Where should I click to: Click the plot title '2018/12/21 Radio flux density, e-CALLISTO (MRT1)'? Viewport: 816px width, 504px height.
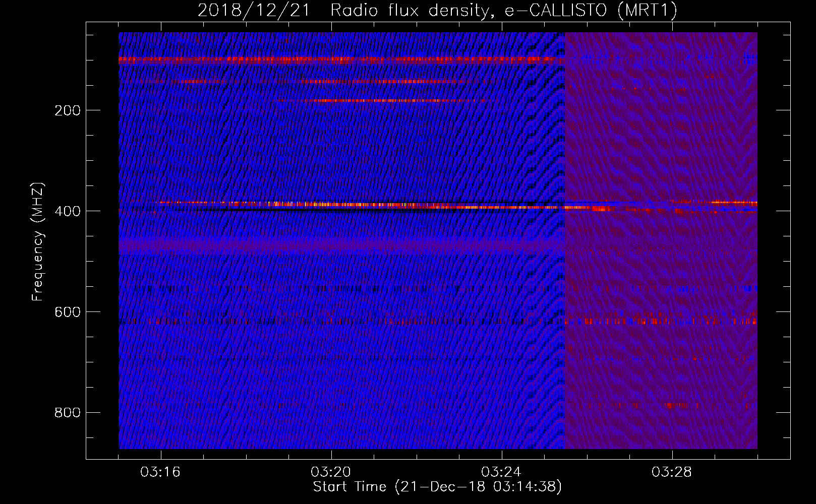[x=437, y=11]
